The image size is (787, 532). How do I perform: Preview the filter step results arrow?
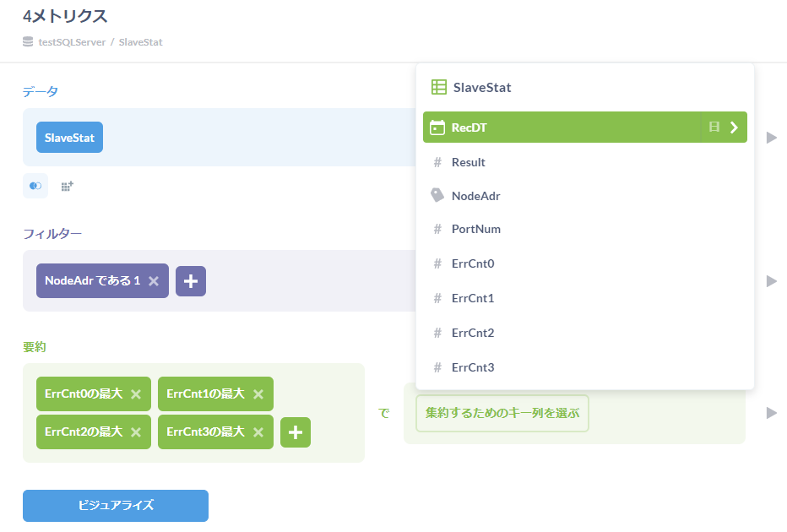click(771, 281)
